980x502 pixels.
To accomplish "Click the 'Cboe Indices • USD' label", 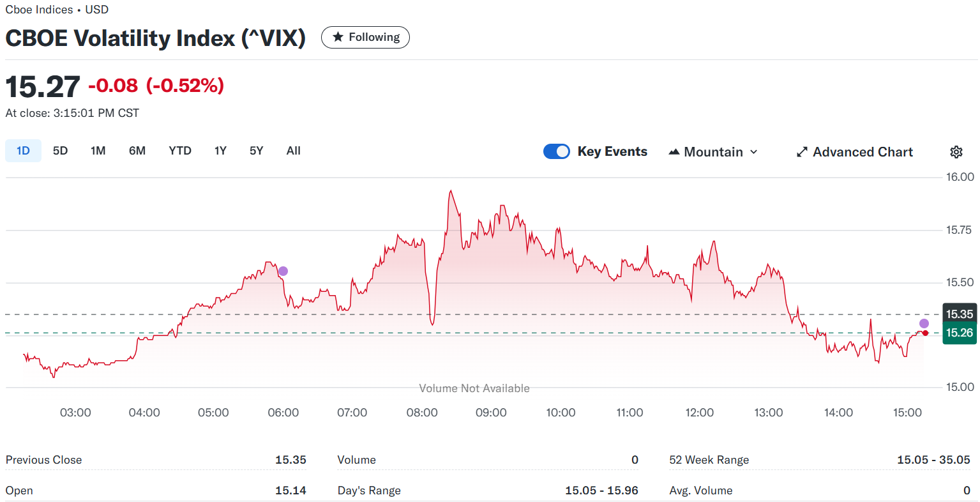I will click(57, 10).
